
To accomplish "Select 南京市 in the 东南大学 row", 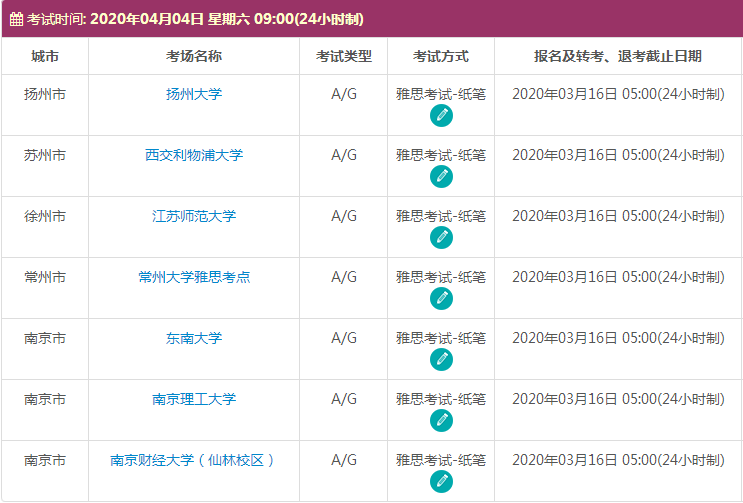I will click(45, 338).
